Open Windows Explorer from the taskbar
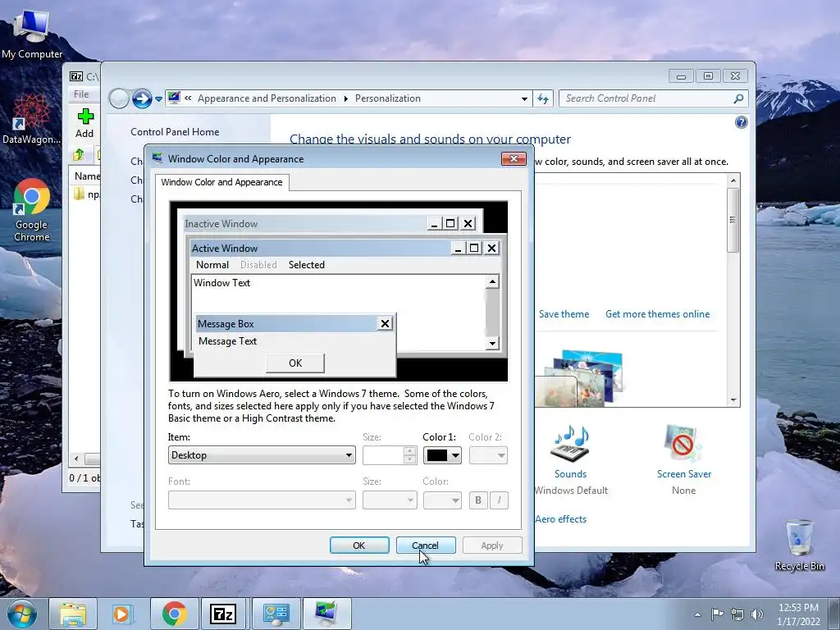Viewport: 840px width, 630px height. [73, 614]
